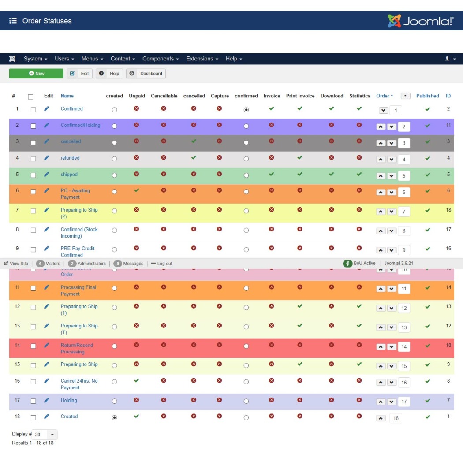Open the Components dropdown menu
Image resolution: width=463 pixels, height=476 pixels.
[161, 59]
